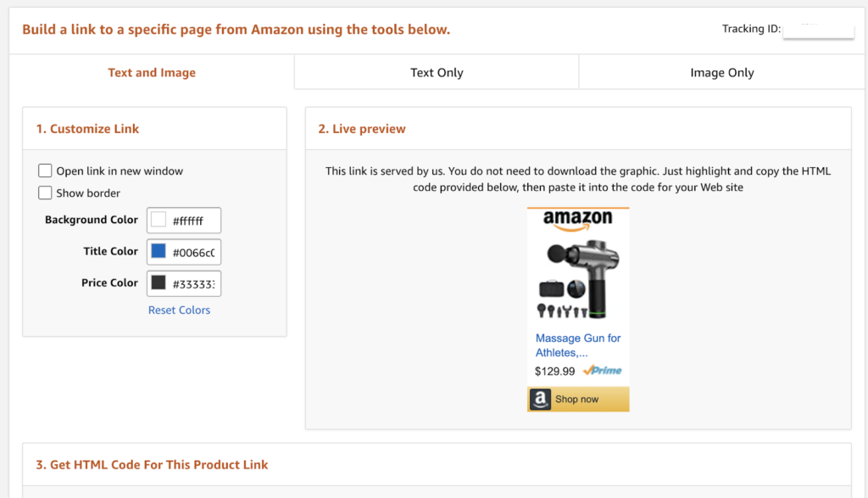The width and height of the screenshot is (868, 498).
Task: Click the $129.99 price in preview
Action: click(x=555, y=371)
